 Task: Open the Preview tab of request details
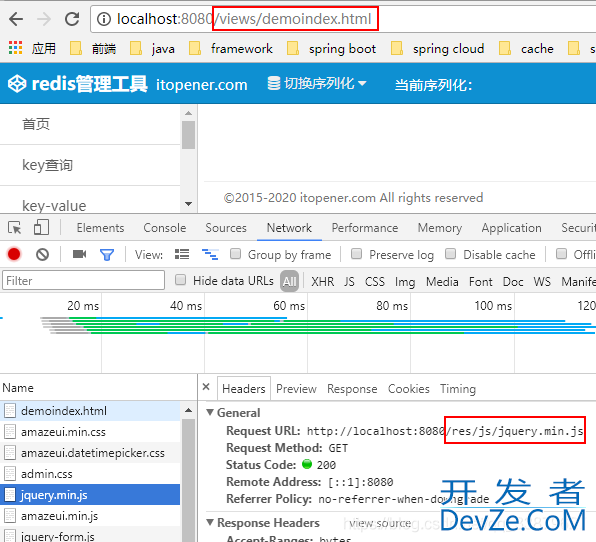tap(296, 389)
